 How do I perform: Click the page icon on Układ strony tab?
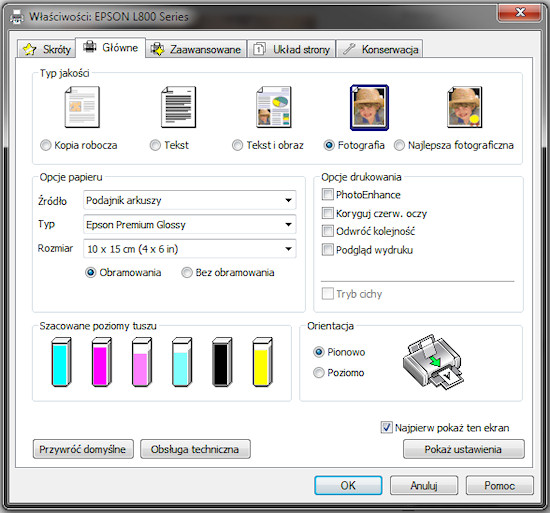coord(259,49)
